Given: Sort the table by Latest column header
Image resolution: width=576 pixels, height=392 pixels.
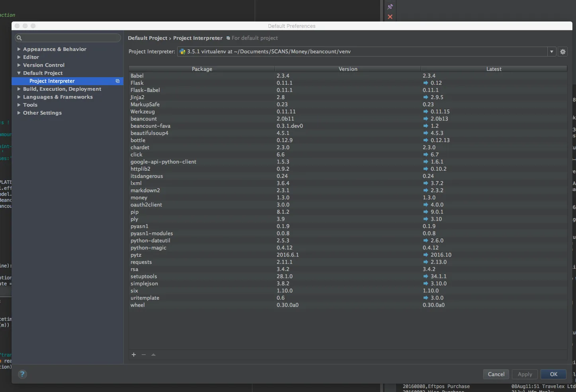Looking at the screenshot, I should tap(494, 69).
